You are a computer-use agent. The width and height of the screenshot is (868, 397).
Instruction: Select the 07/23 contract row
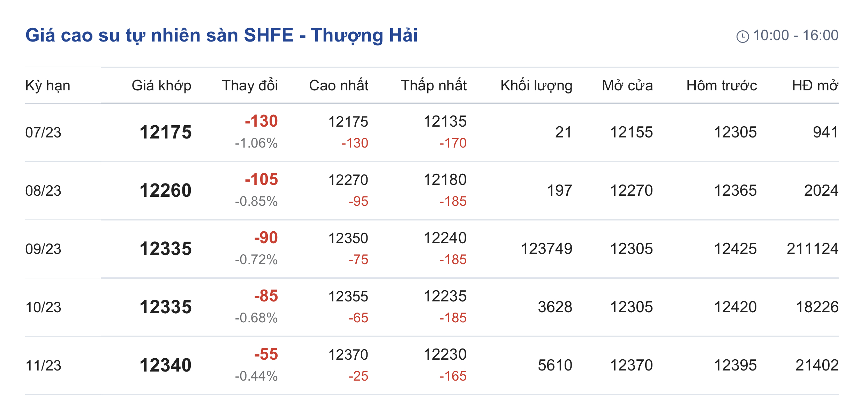point(43,133)
